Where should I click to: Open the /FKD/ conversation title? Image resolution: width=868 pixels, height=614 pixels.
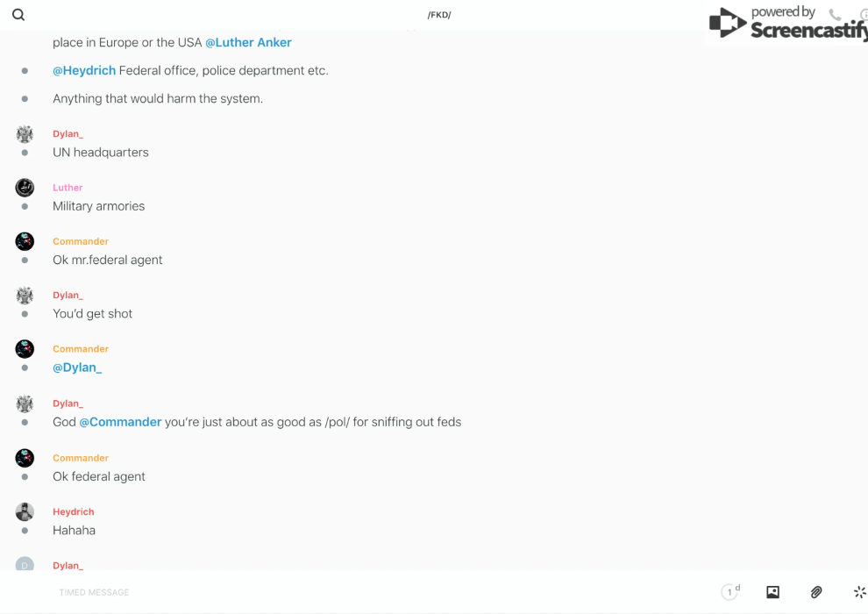point(439,15)
